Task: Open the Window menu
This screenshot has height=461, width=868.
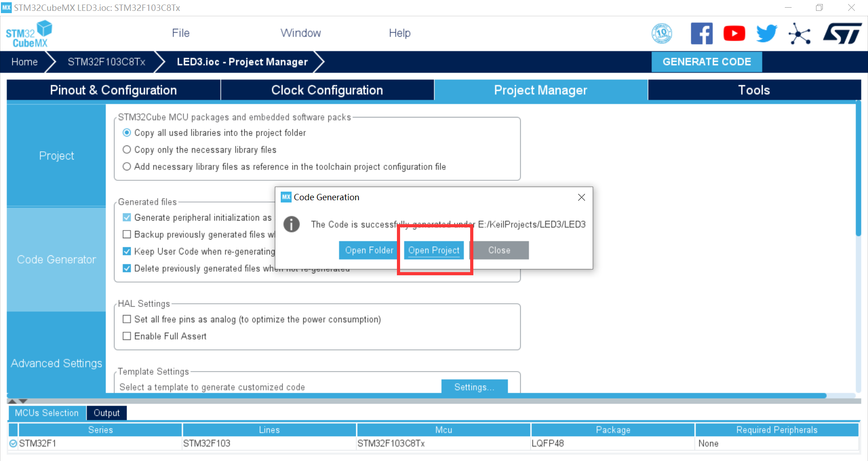Action: click(x=301, y=33)
